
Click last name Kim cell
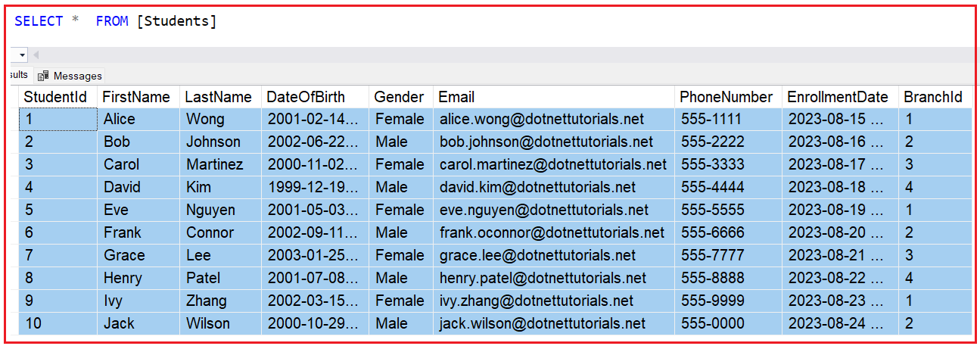coord(220,187)
